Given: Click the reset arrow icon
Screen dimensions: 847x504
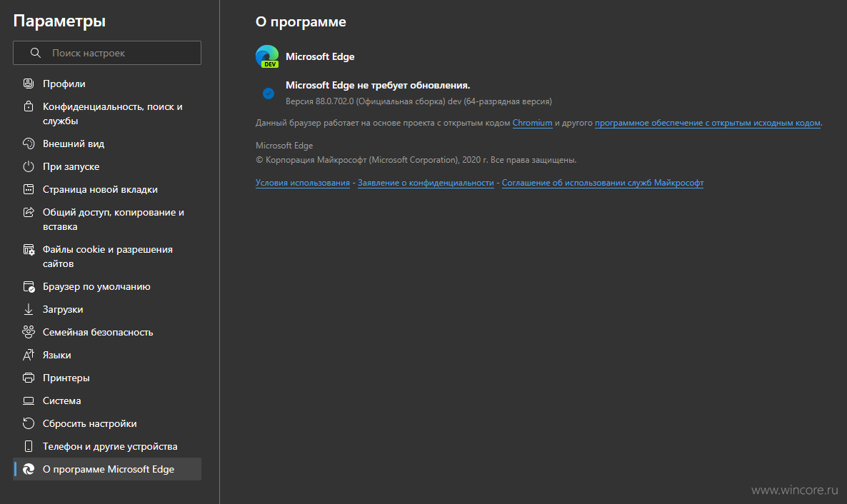Looking at the screenshot, I should pyautogui.click(x=29, y=423).
